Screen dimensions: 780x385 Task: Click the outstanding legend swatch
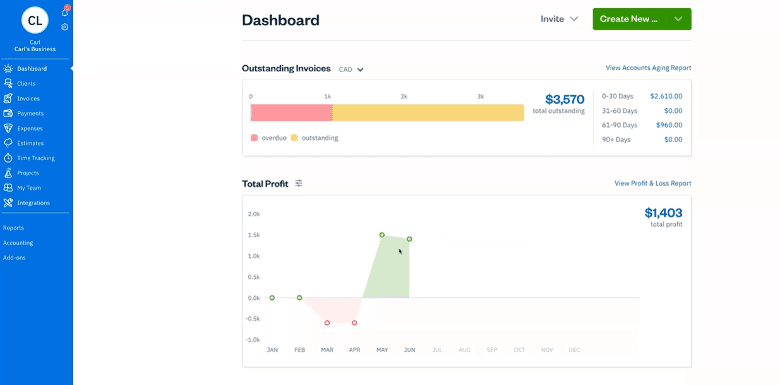[x=294, y=138]
